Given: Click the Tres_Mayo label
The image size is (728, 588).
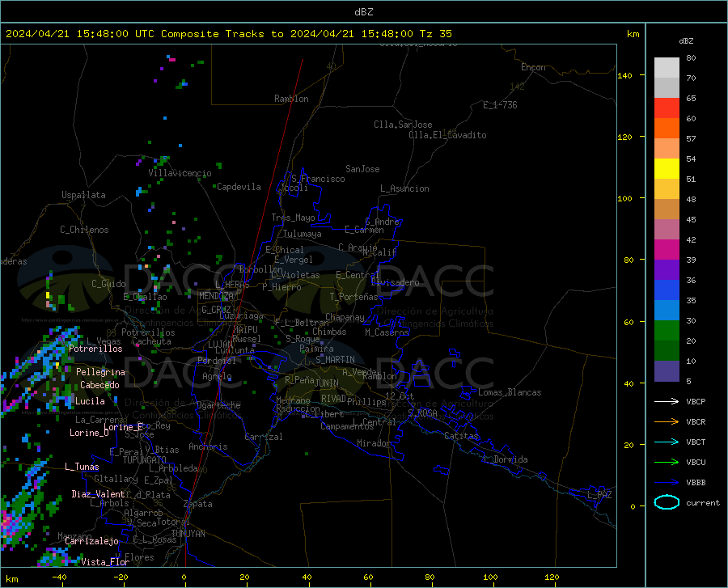Looking at the screenshot, I should pyautogui.click(x=293, y=218).
